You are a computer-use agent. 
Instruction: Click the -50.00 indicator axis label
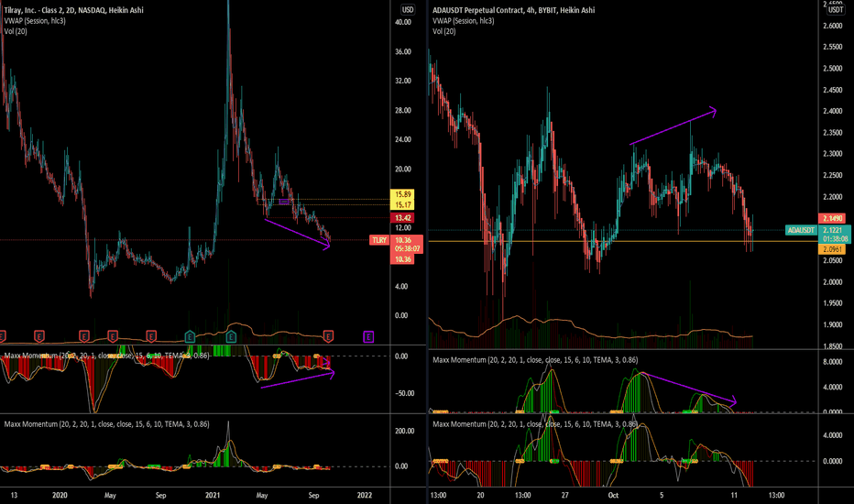click(x=405, y=393)
